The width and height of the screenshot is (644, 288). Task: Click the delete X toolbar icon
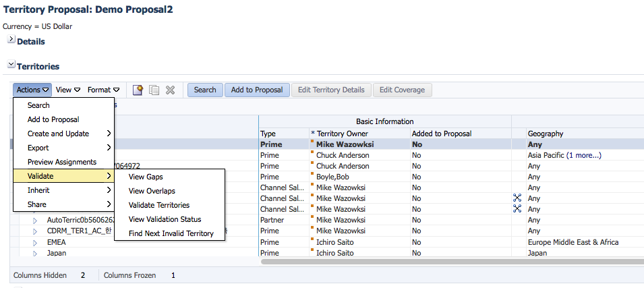[170, 90]
